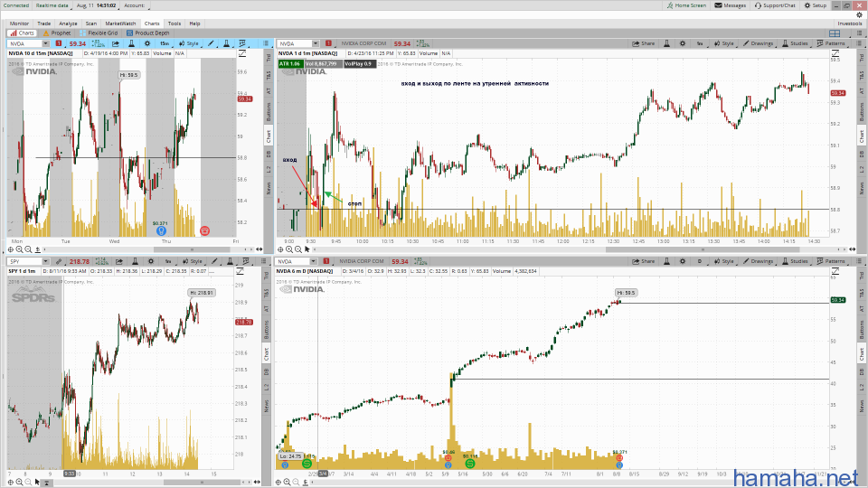Open Messages
This screenshot has height=488, width=868.
pyautogui.click(x=731, y=5)
